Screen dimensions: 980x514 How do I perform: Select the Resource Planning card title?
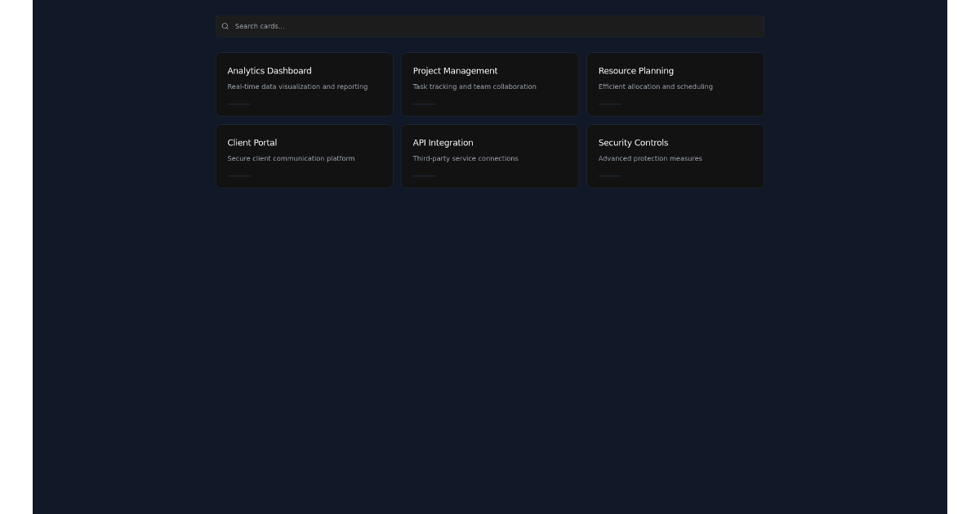(635, 71)
